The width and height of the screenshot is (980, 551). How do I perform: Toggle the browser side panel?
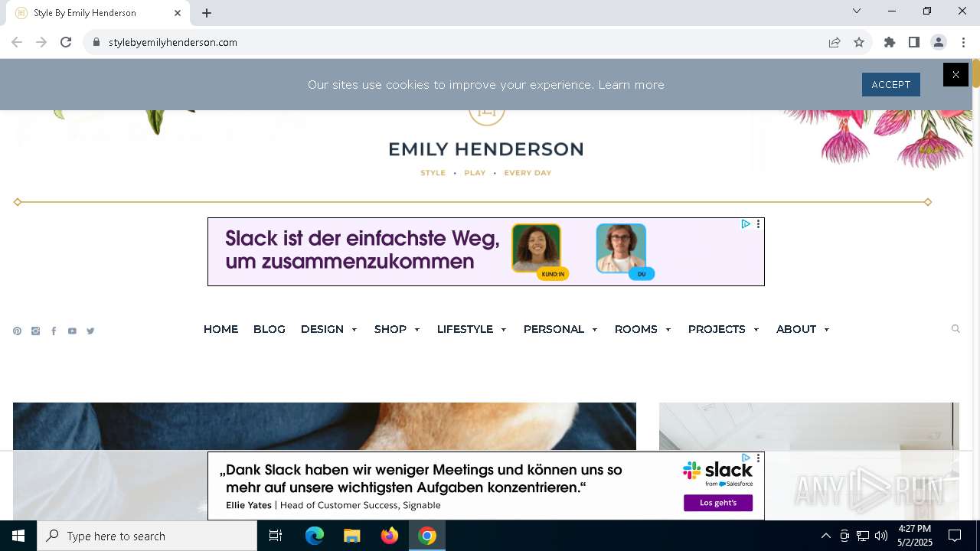[914, 42]
